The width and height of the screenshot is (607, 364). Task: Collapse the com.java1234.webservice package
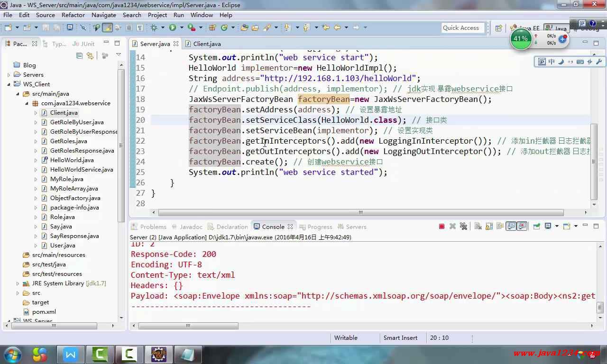point(27,103)
